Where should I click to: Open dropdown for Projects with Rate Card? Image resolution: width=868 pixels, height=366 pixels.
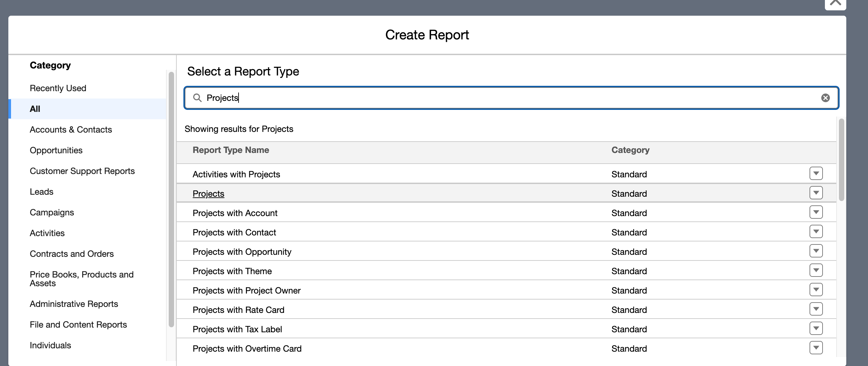tap(816, 309)
